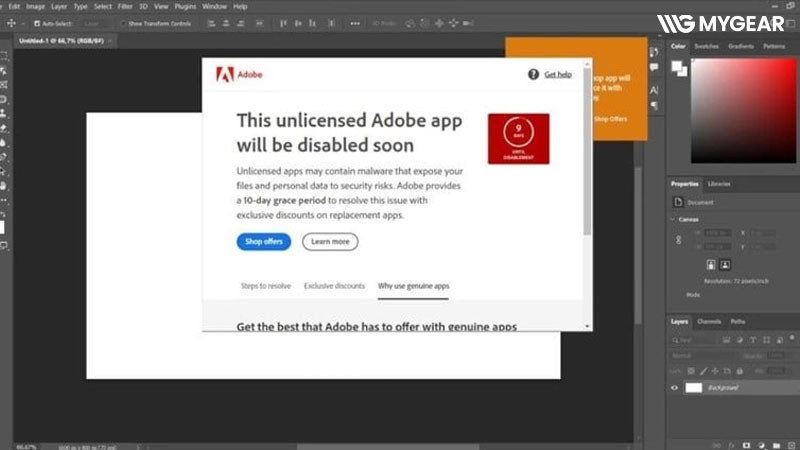Image resolution: width=800 pixels, height=450 pixels.
Task: Toggle layer filtering switch in Layers panel
Action: coord(792,338)
